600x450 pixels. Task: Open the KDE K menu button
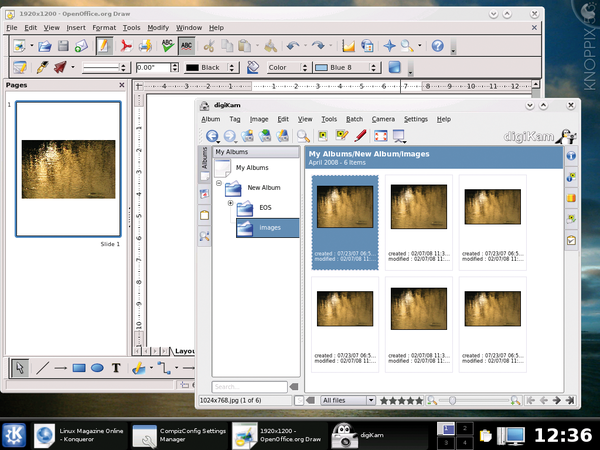click(14, 435)
